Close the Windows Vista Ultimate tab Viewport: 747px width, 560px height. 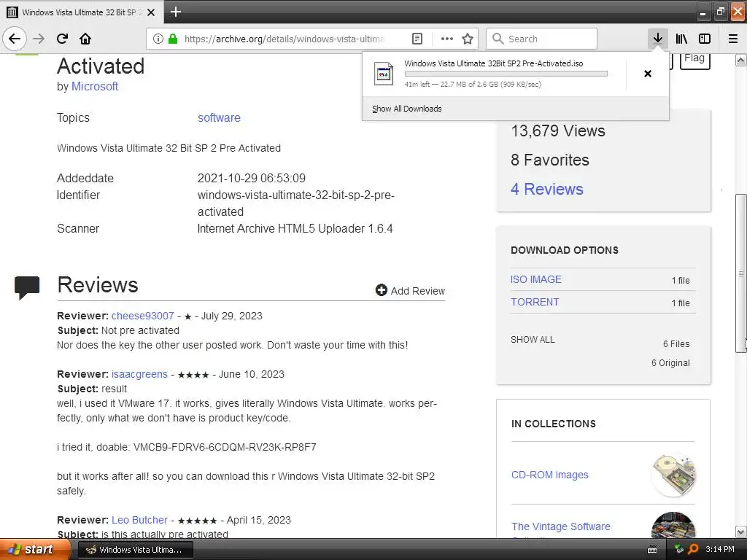151,12
